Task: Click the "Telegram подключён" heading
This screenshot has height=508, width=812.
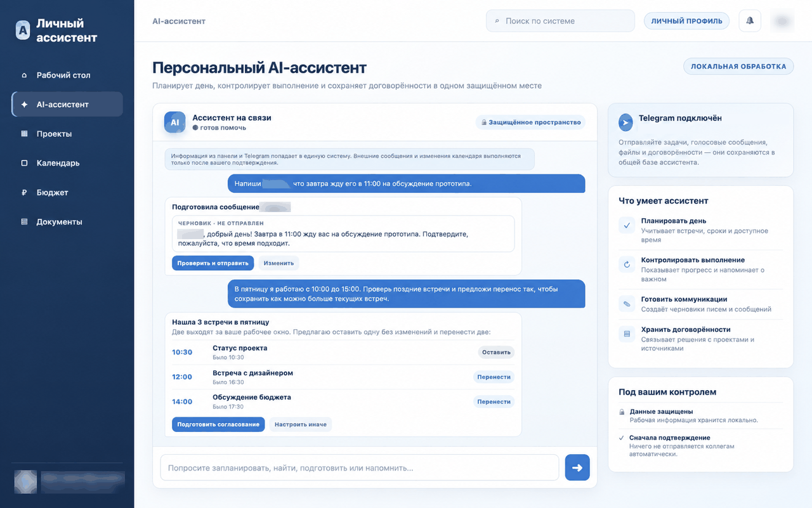Action: tap(680, 118)
